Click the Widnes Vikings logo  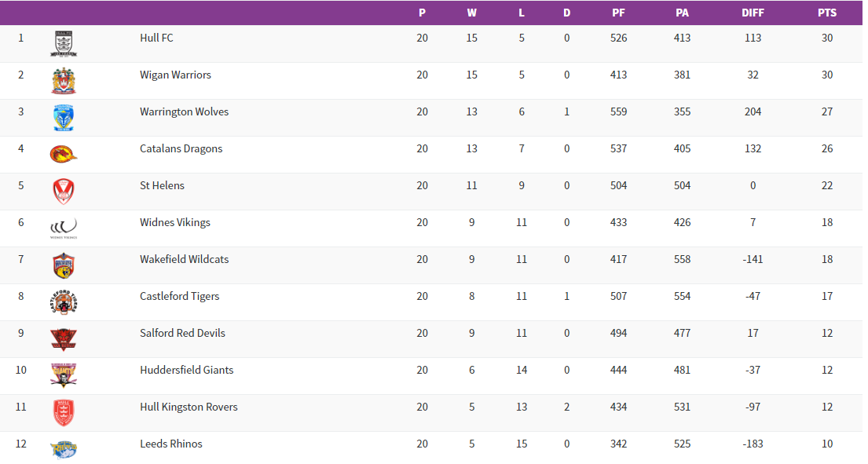tap(64, 228)
